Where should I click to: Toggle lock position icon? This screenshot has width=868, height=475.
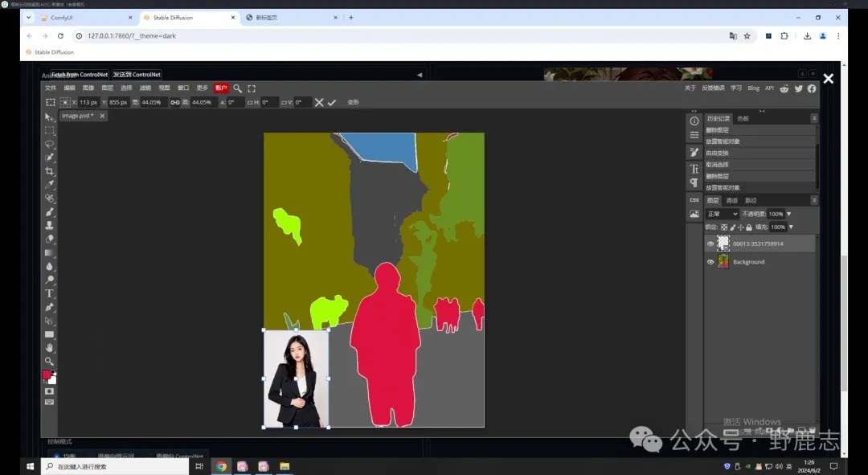click(741, 227)
